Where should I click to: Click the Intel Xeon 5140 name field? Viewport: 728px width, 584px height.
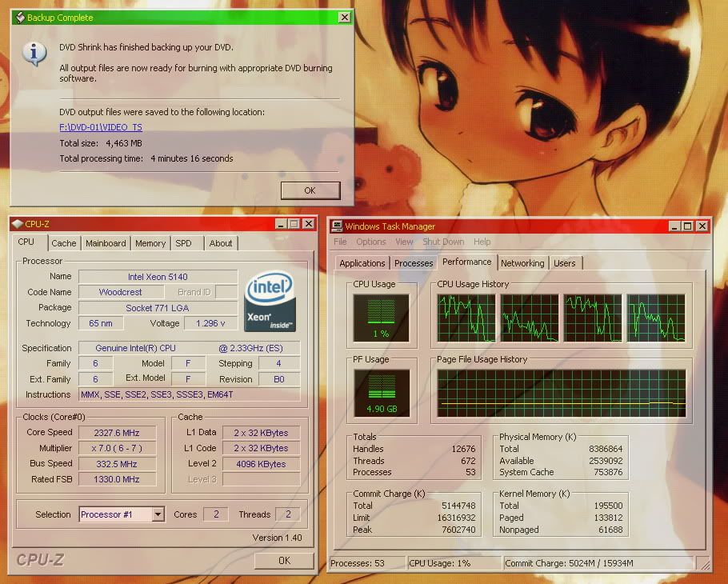pos(158,277)
